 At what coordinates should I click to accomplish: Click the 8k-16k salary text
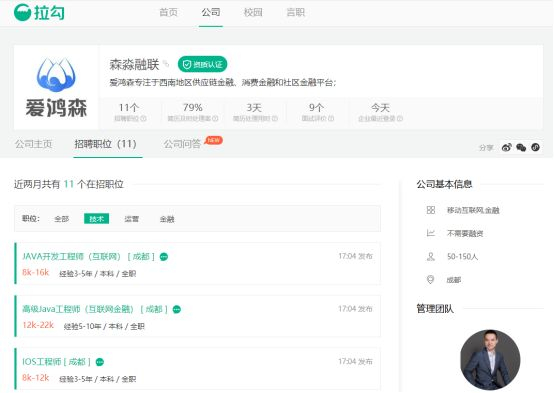(35, 272)
